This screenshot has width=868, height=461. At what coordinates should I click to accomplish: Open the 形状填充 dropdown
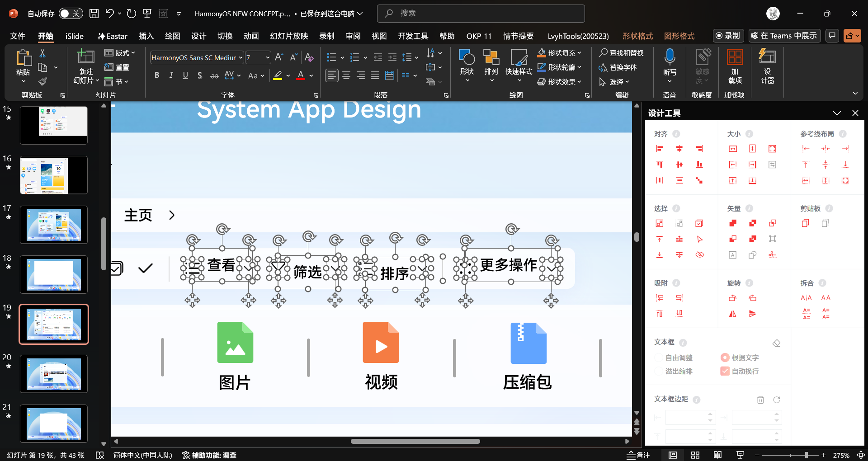coord(579,53)
